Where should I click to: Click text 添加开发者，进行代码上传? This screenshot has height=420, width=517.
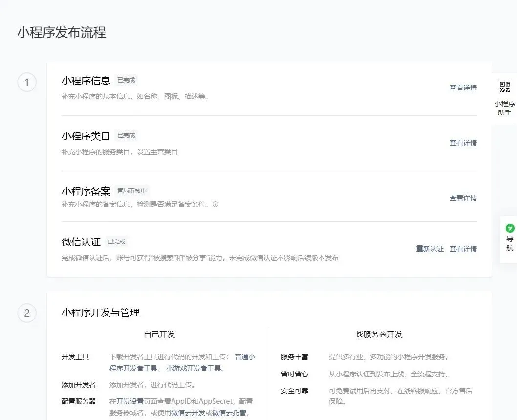click(x=152, y=385)
